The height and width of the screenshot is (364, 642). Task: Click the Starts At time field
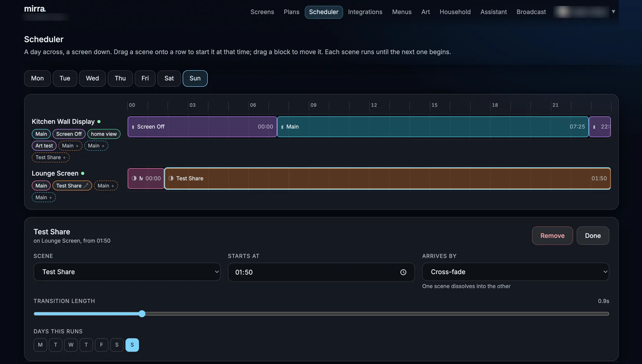coord(321,272)
